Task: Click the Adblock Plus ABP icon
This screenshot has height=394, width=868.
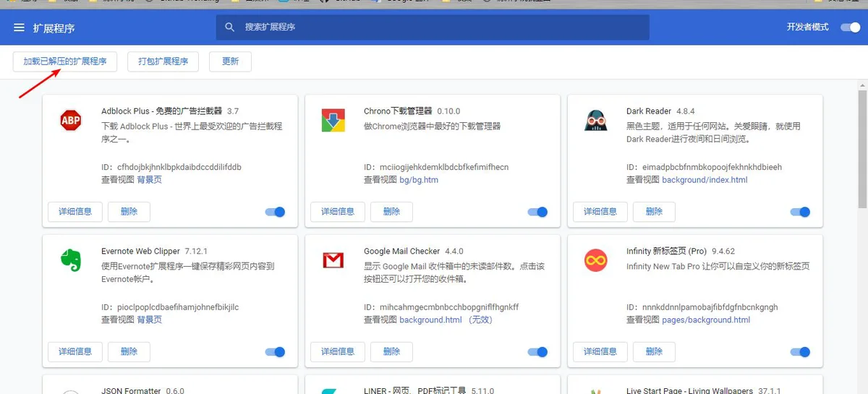Action: (71, 121)
